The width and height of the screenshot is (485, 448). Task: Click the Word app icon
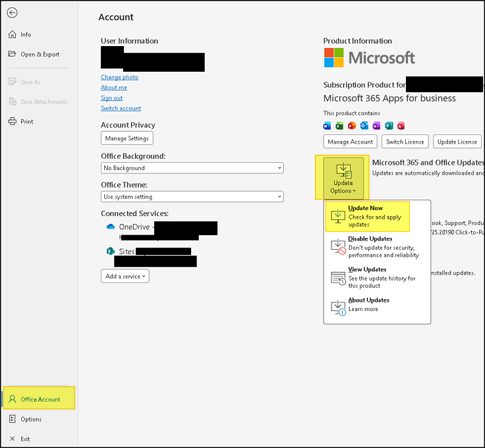point(328,126)
